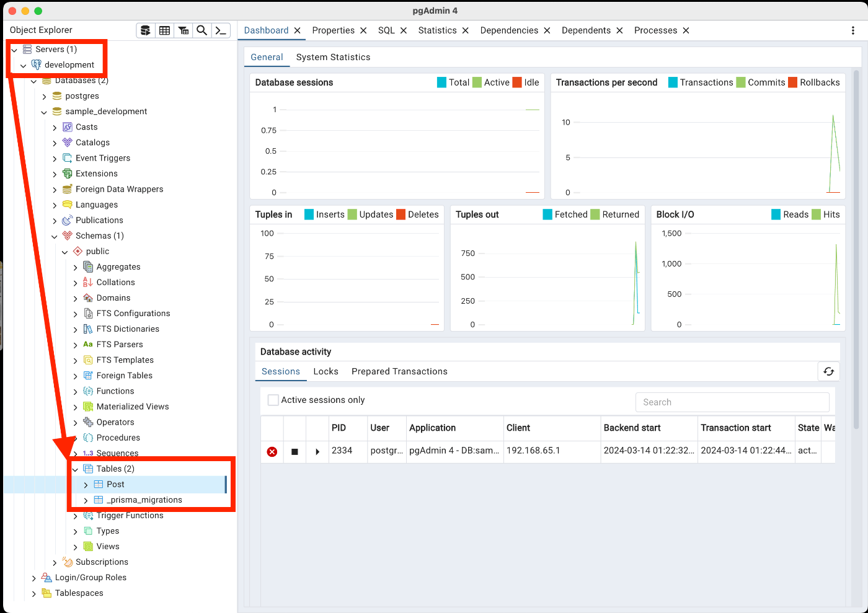
Task: Click the Casts node icon
Action: (x=68, y=127)
